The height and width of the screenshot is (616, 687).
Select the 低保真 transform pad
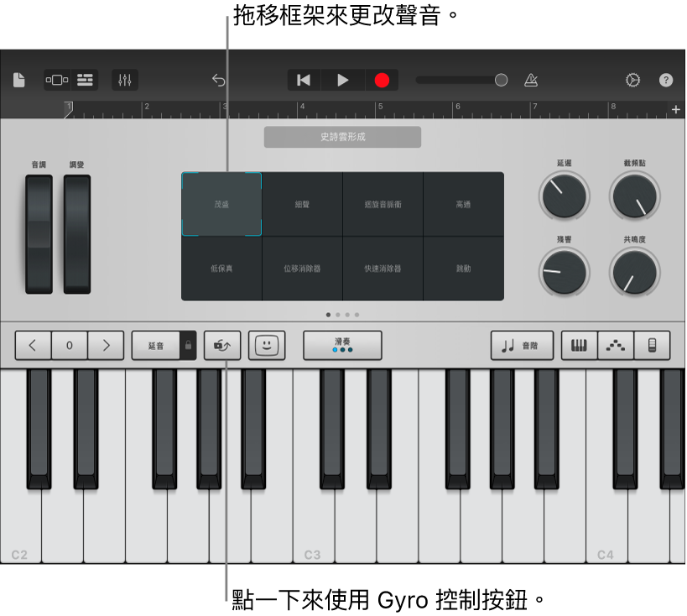[221, 269]
